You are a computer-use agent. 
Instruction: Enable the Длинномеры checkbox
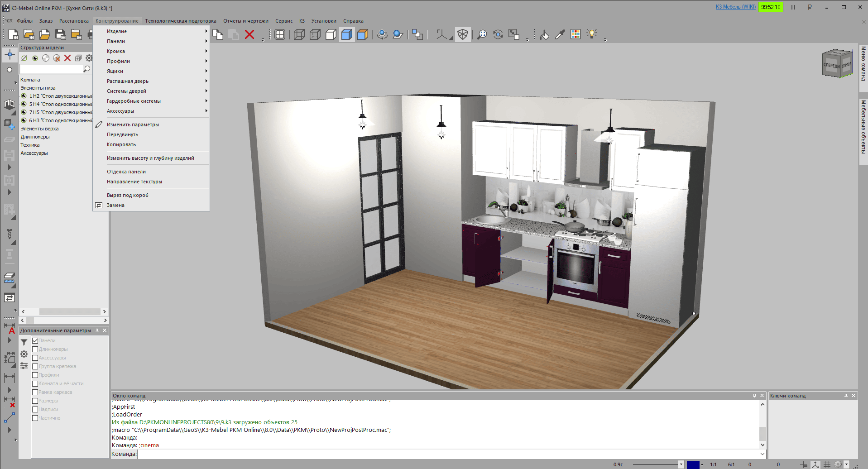click(x=35, y=349)
